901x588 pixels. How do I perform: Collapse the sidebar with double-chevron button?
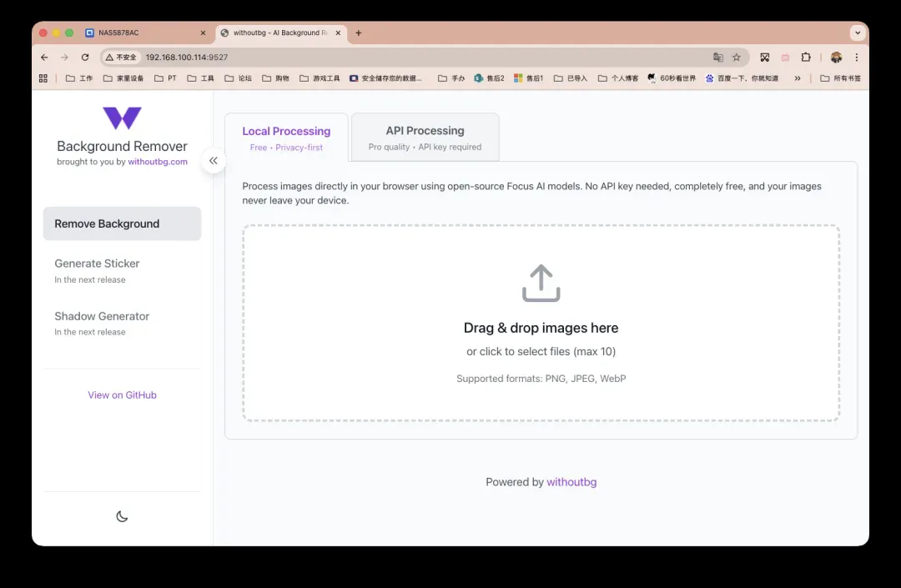point(214,161)
